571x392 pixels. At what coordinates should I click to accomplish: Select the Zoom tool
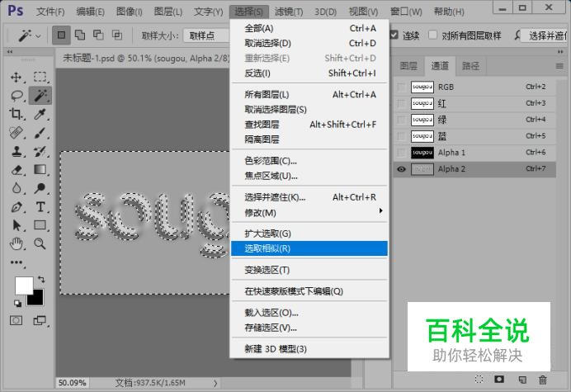[40, 243]
